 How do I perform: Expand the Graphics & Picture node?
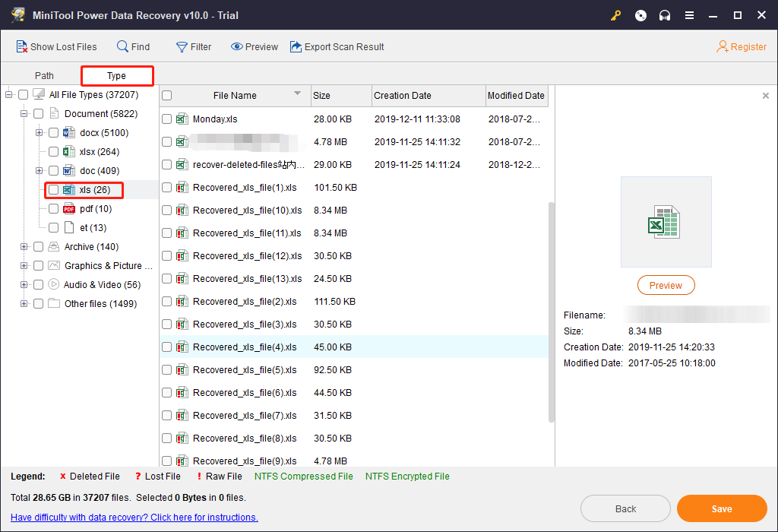24,265
